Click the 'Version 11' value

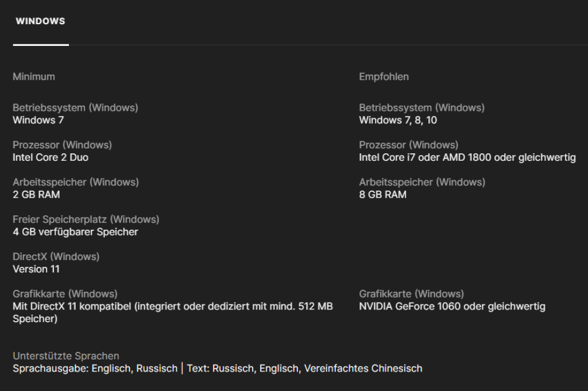point(36,269)
